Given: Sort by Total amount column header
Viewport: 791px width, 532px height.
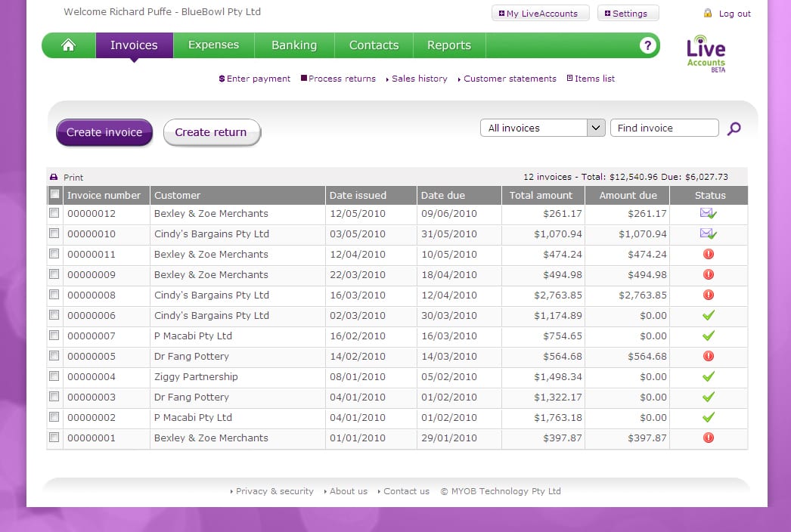Looking at the screenshot, I should (x=543, y=195).
